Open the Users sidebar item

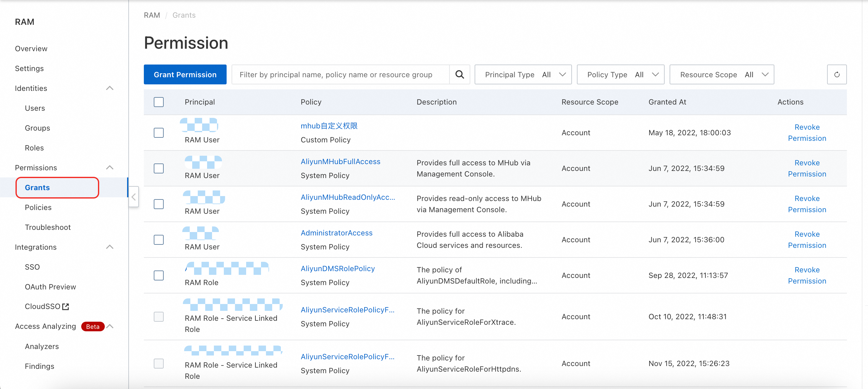[x=35, y=108]
